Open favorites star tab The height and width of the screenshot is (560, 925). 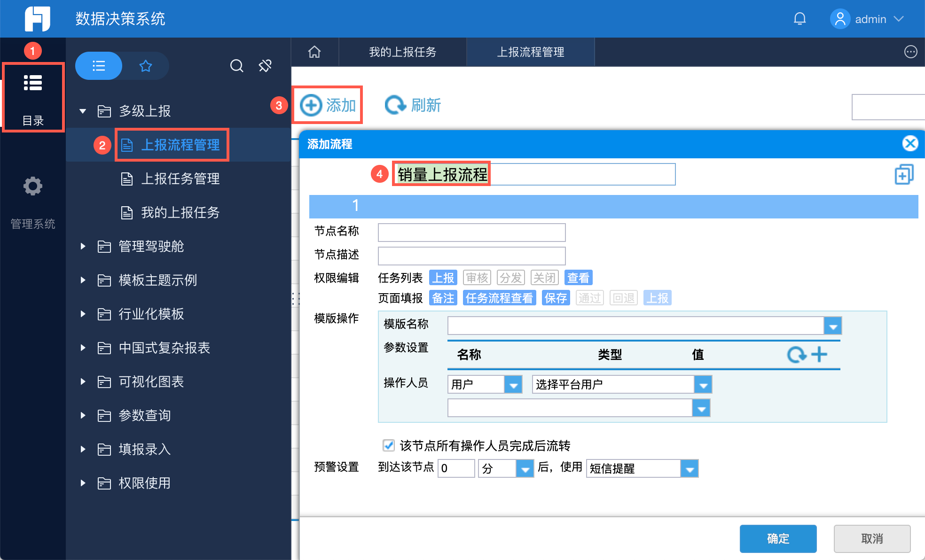click(146, 66)
